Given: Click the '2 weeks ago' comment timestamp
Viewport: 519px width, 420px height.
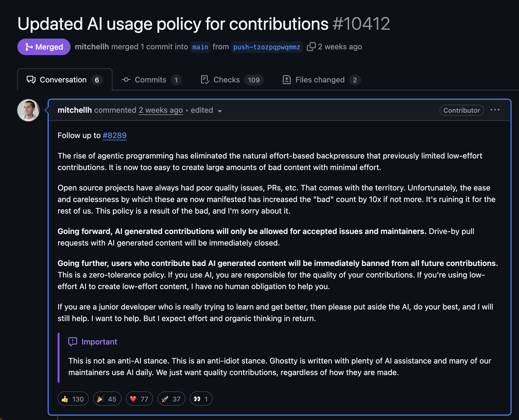Looking at the screenshot, I should pyautogui.click(x=161, y=110).
